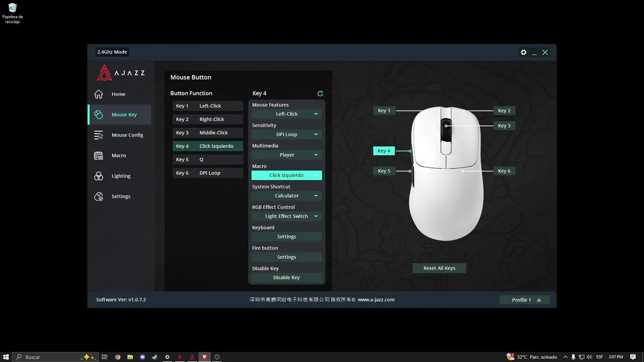This screenshot has height=362, width=644.
Task: Open Brave browser from taskbar
Action: pyautogui.click(x=204, y=357)
